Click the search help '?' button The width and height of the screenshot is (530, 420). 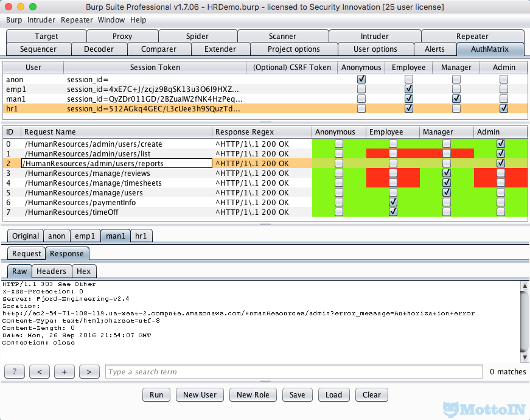pos(15,372)
